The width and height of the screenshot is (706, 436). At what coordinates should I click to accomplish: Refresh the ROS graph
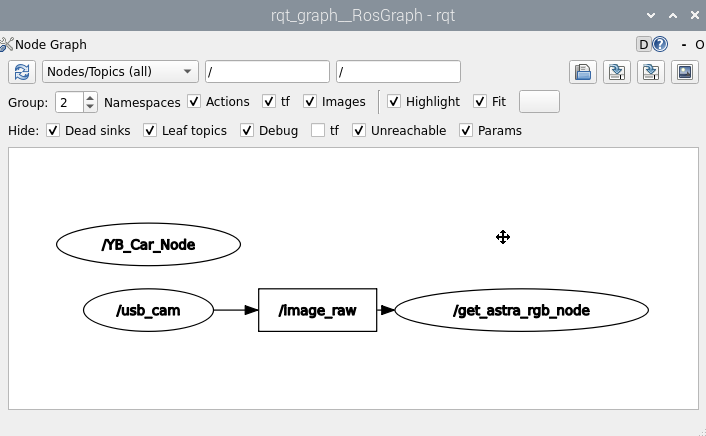pyautogui.click(x=22, y=72)
